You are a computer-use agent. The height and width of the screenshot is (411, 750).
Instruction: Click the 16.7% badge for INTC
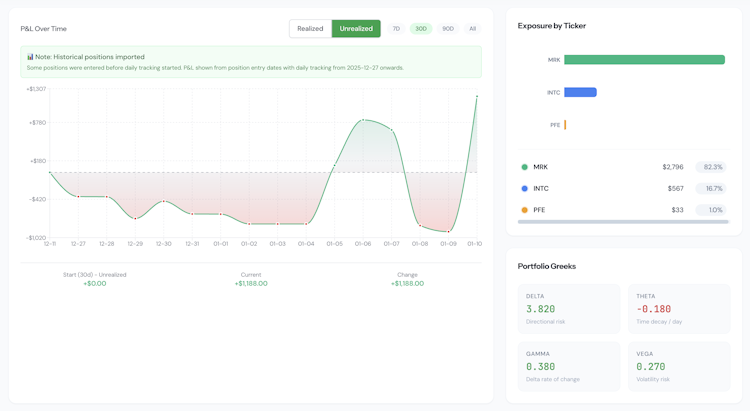tap(711, 189)
